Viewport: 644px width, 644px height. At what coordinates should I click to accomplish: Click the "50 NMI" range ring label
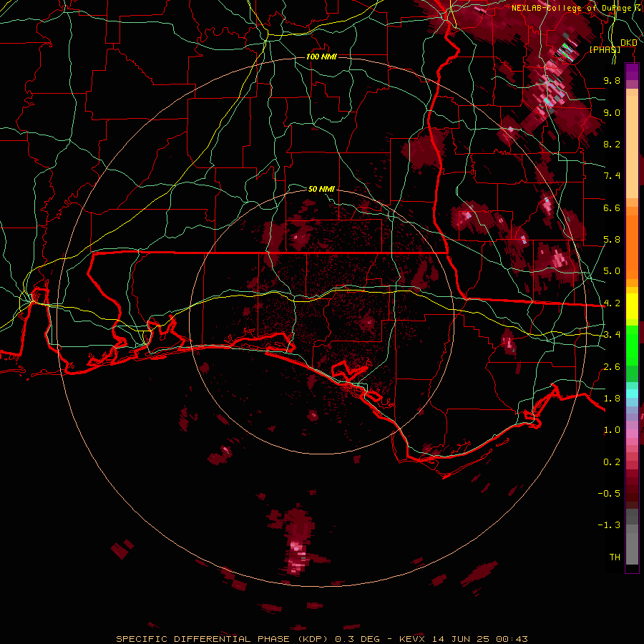(x=321, y=189)
